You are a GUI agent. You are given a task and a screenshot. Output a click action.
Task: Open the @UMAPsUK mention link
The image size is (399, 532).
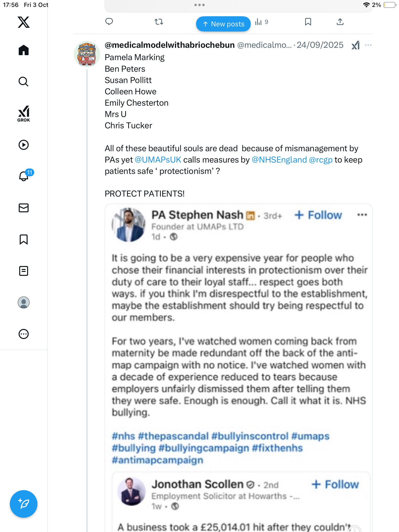point(158,160)
